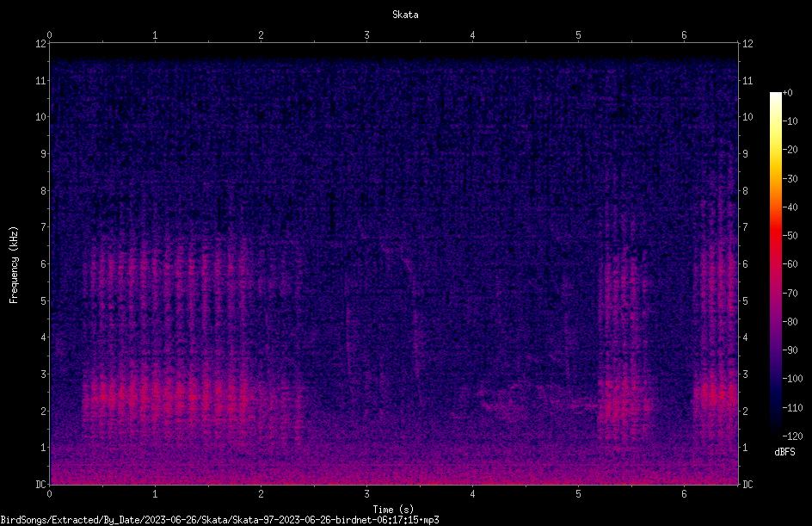
Task: Click the white top of the dBFS color scale
Action: (775, 96)
